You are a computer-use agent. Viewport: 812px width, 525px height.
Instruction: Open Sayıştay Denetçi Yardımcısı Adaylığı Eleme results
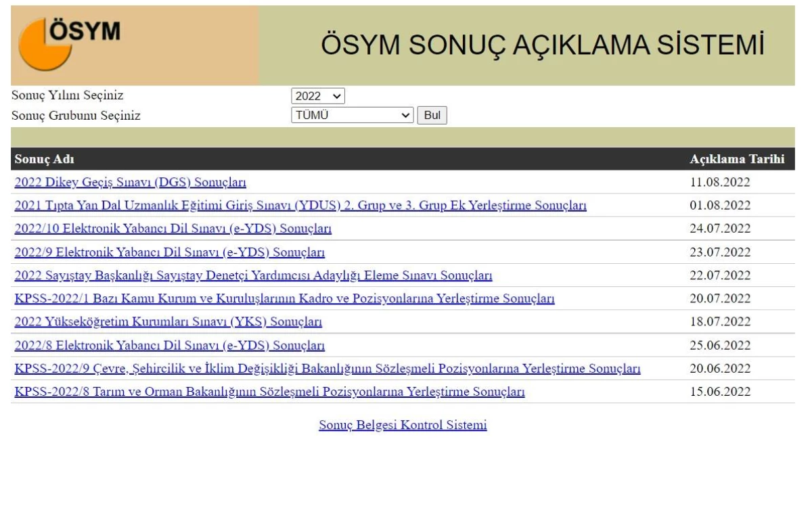(253, 275)
